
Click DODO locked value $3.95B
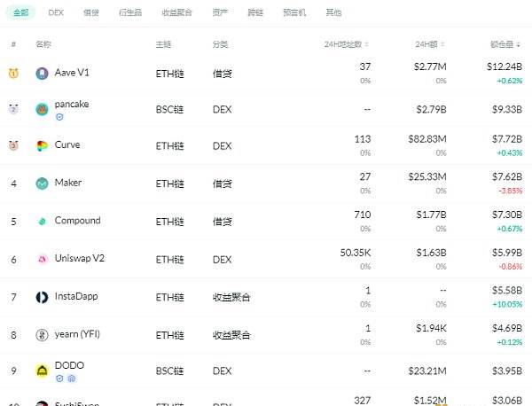click(507, 371)
